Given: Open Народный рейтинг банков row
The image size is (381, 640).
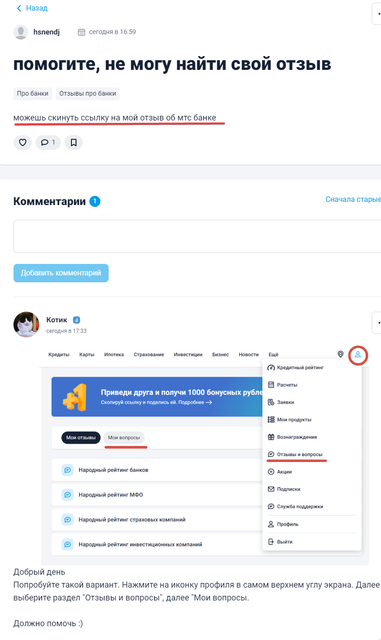Looking at the screenshot, I should pos(157,470).
